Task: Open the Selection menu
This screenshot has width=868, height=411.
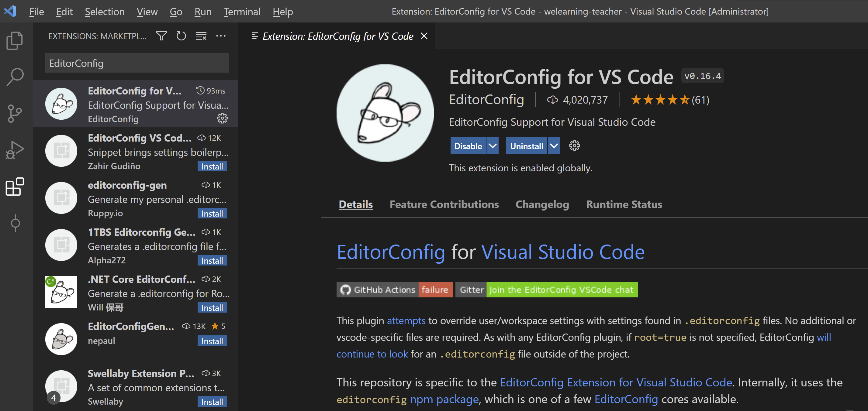Action: coord(105,12)
